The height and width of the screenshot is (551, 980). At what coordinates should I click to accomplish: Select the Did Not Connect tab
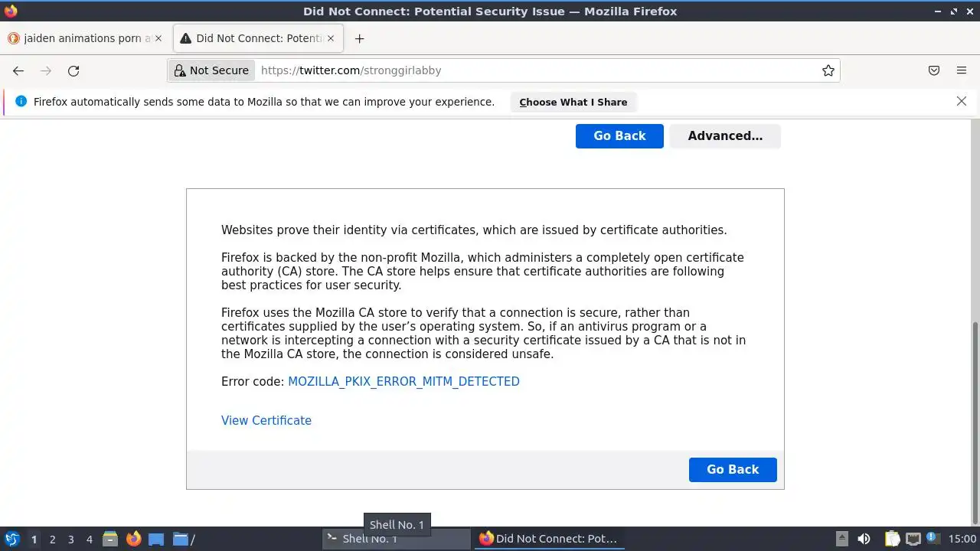260,38
